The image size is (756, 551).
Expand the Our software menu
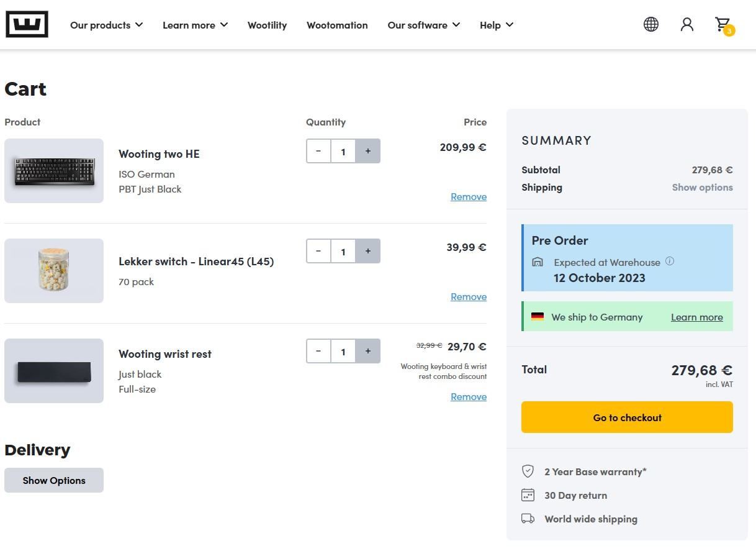click(424, 25)
